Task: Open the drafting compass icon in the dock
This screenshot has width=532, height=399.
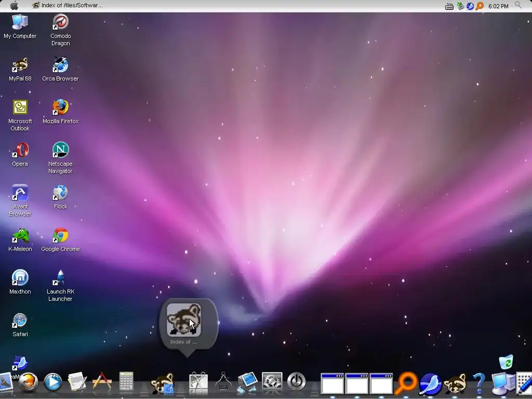Action: tap(223, 382)
